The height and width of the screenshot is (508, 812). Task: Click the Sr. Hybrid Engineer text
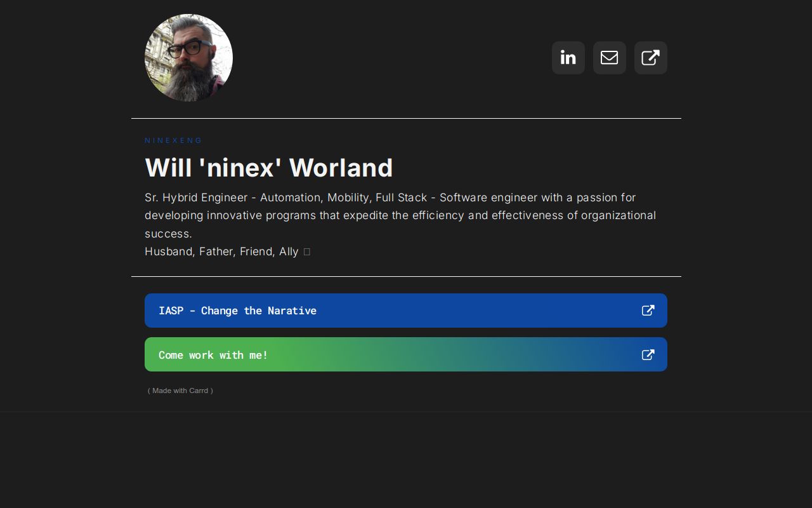pos(195,197)
